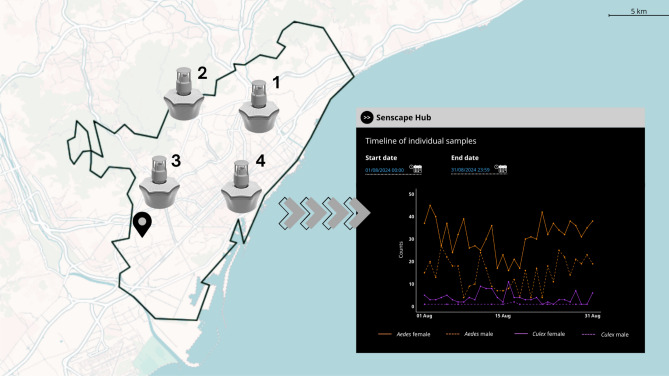Toggle the Culex male legend entry
The width and height of the screenshot is (669, 376).
point(605,335)
